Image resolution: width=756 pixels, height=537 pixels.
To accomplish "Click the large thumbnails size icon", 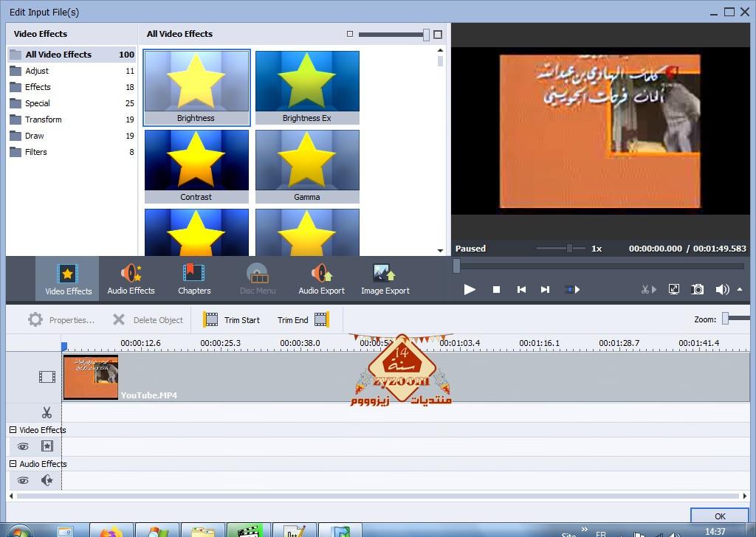I will pos(438,34).
